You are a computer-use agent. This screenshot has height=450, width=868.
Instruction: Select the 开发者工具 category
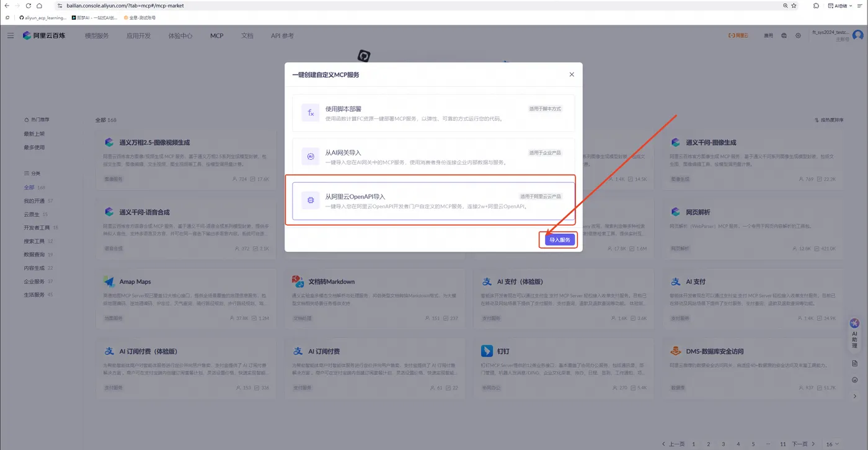(x=41, y=227)
